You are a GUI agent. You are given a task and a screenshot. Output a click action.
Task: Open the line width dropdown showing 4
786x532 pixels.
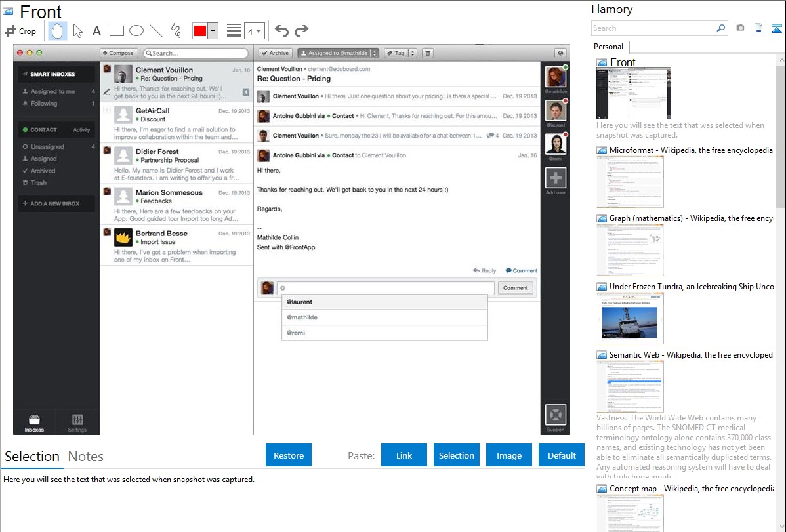click(x=254, y=31)
